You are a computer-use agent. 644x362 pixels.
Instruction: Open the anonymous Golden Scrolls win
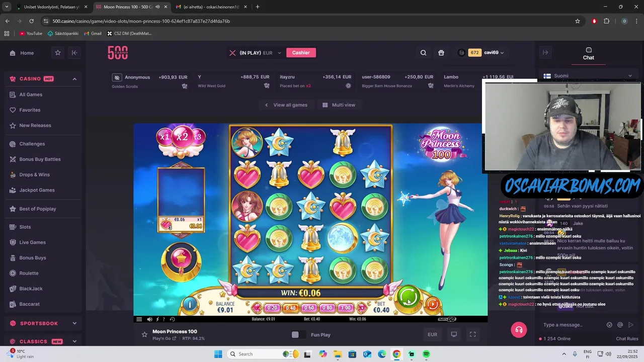pyautogui.click(x=149, y=81)
